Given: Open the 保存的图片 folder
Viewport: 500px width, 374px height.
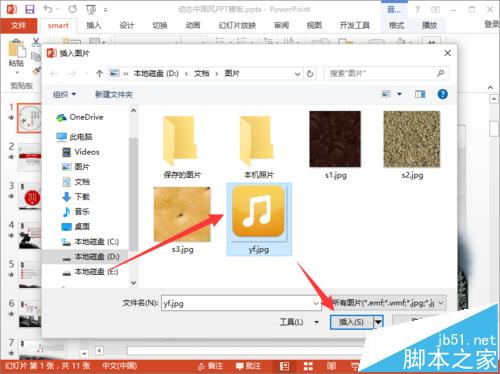Looking at the screenshot, I should point(182,146).
